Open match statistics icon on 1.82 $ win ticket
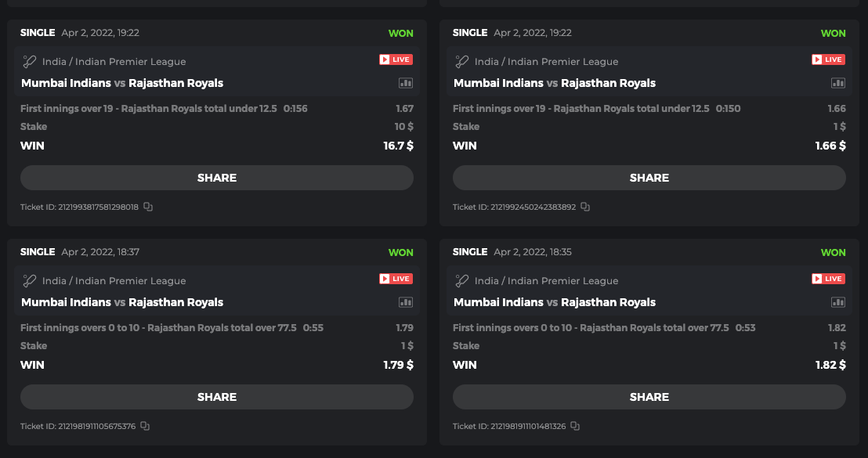 (x=838, y=302)
